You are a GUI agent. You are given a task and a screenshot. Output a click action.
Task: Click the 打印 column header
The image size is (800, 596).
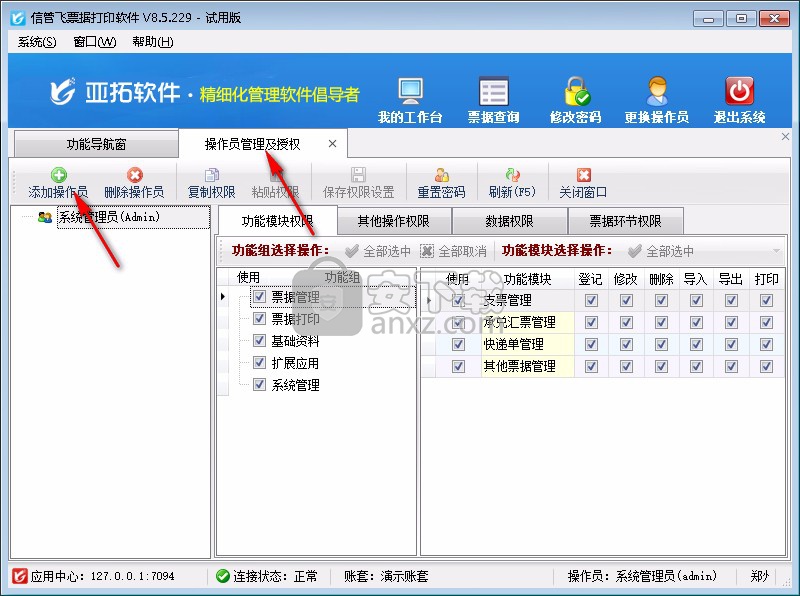pos(766,280)
